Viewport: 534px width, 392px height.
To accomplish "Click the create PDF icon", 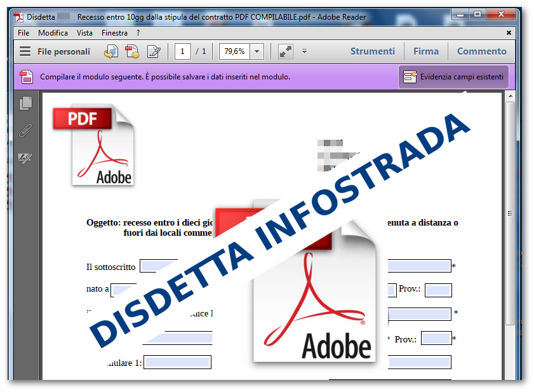I will [132, 51].
